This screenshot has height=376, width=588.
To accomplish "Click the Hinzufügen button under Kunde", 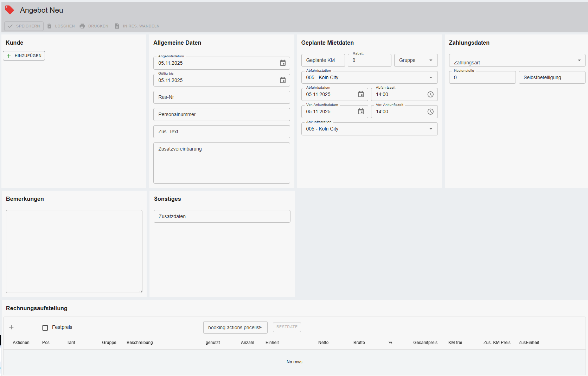I will [x=24, y=56].
